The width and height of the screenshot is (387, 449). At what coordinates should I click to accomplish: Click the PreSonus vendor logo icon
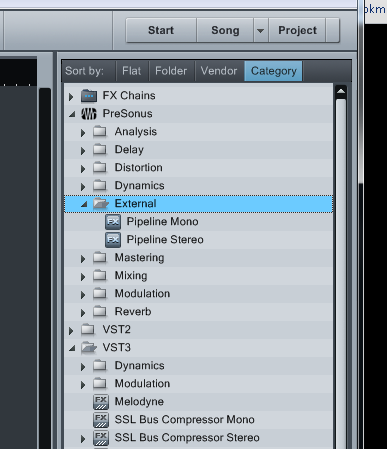coord(89,114)
